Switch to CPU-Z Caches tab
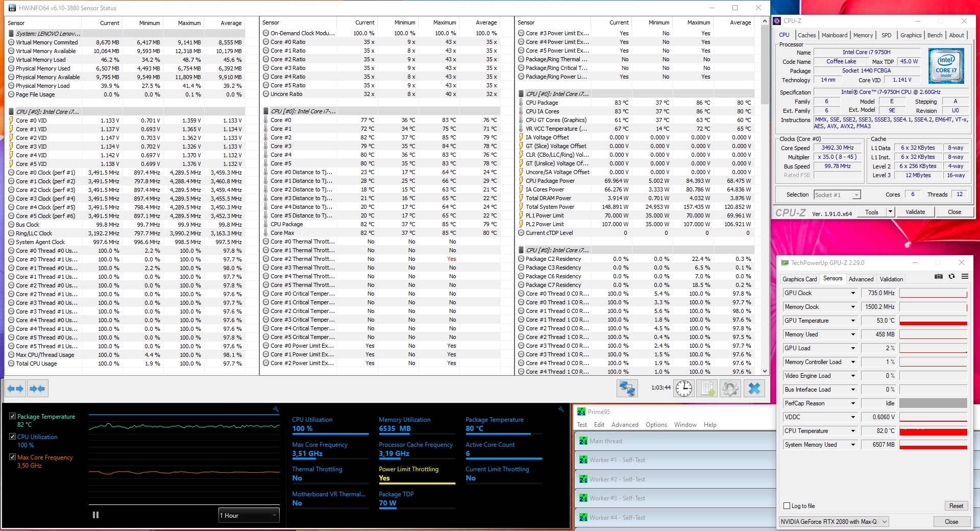 coord(806,35)
